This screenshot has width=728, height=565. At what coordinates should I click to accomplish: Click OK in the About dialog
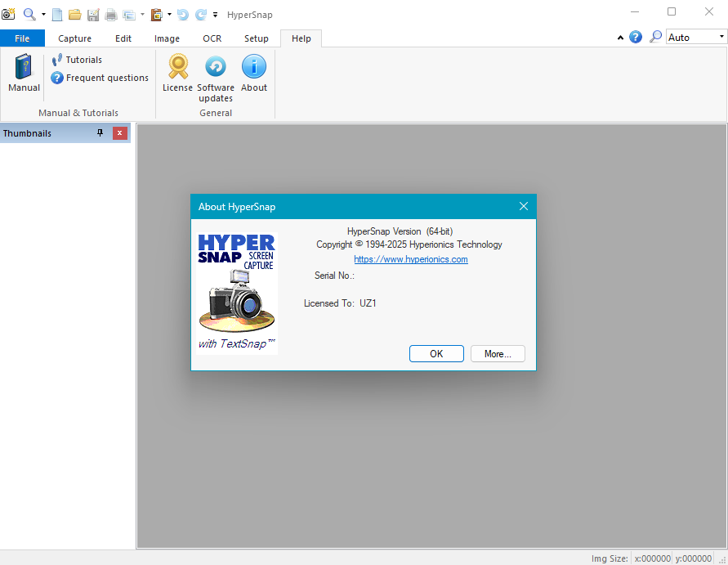pos(436,353)
